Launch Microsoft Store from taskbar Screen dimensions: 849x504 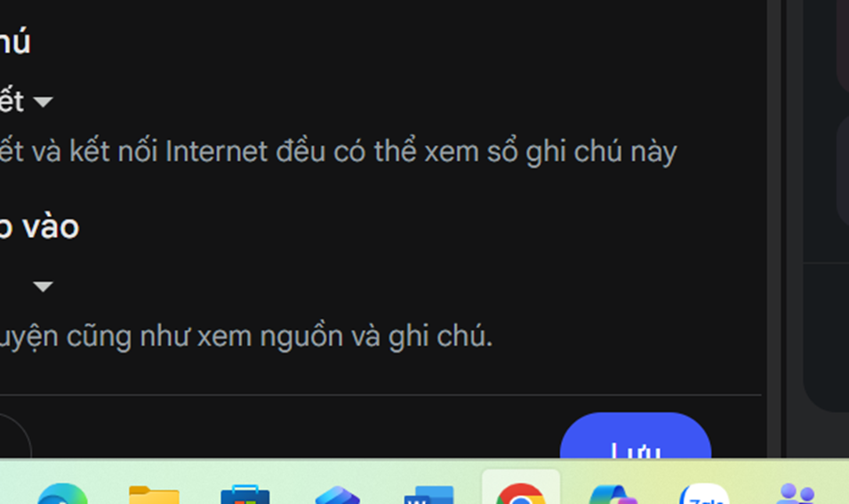[245, 494]
